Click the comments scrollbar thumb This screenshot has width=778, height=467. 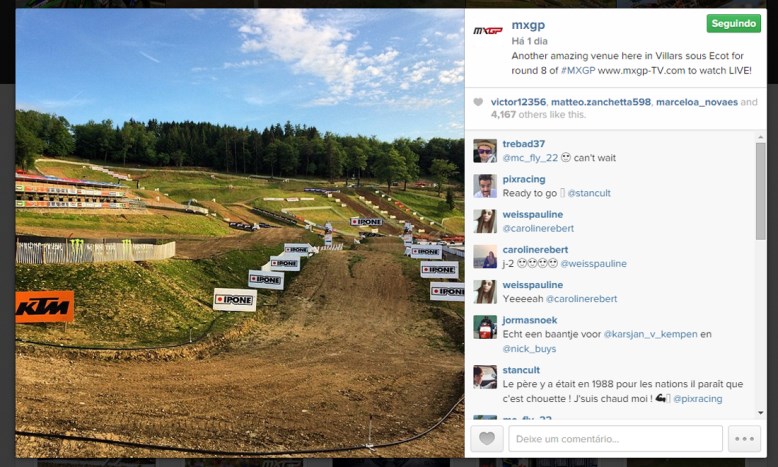point(761,191)
